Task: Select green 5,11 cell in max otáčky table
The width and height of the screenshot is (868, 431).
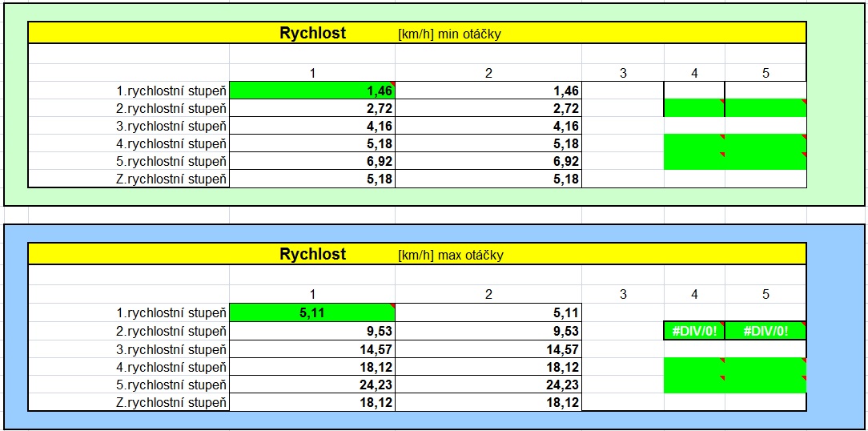Action: pyautogui.click(x=312, y=312)
